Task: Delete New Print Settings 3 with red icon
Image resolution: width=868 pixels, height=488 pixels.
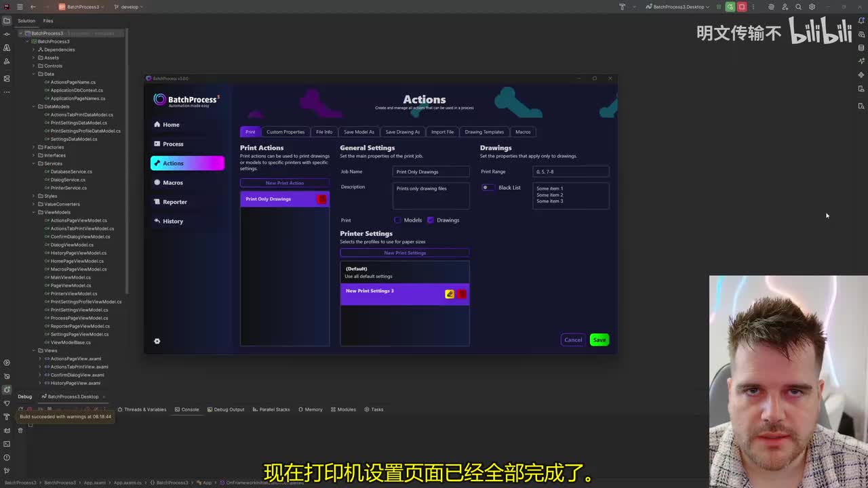Action: pyautogui.click(x=462, y=294)
